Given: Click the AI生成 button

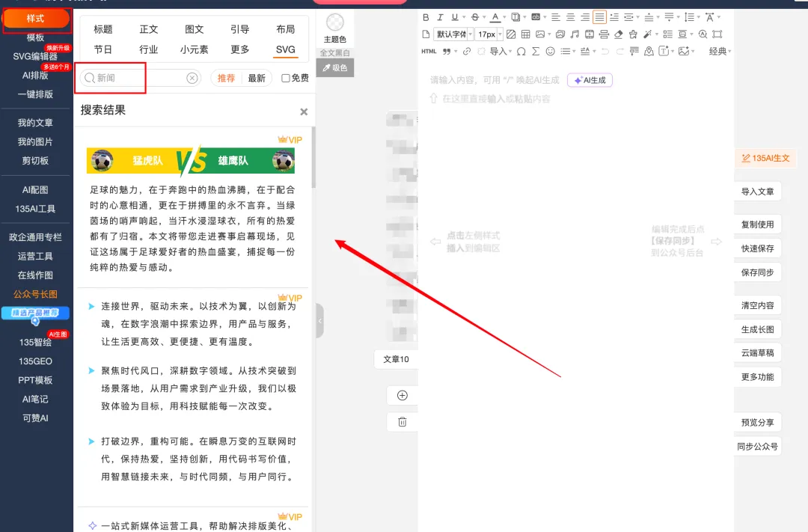Looking at the screenshot, I should point(590,80).
